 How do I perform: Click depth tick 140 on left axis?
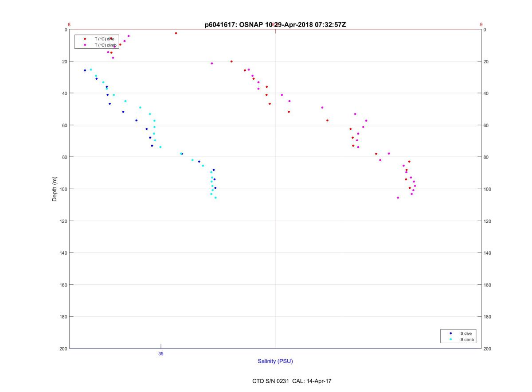[63, 253]
